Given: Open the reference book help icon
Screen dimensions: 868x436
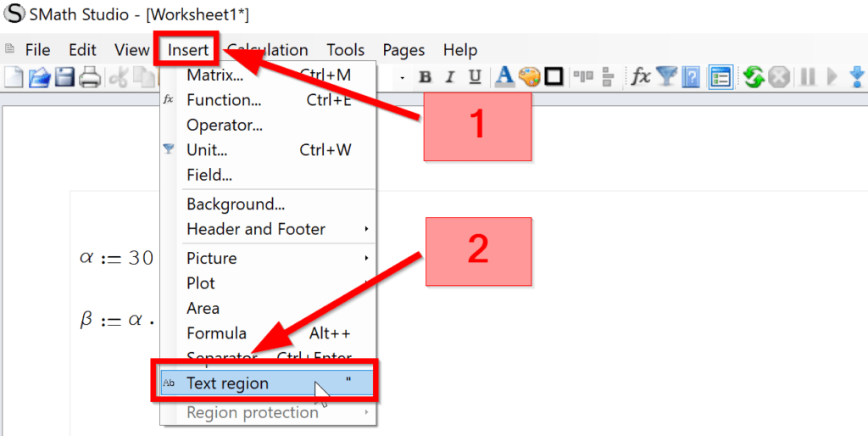Looking at the screenshot, I should pyautogui.click(x=691, y=77).
